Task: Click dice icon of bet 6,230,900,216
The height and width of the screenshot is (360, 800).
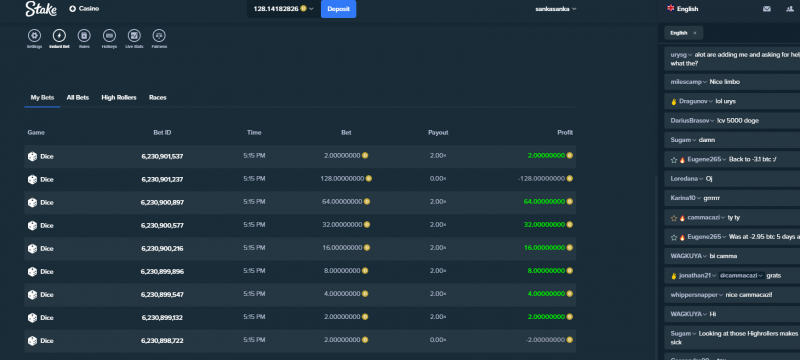Action: (x=32, y=248)
